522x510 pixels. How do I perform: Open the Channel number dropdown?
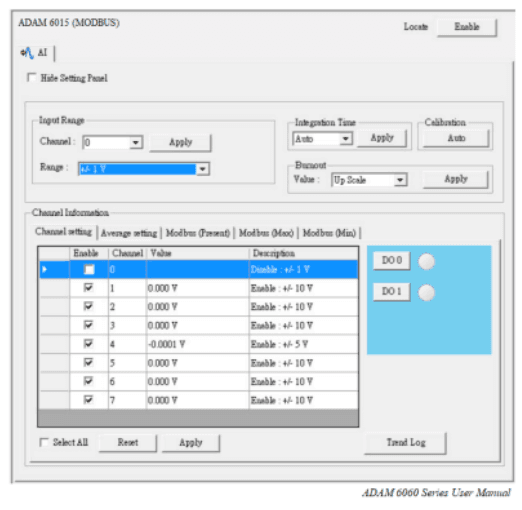click(x=136, y=143)
